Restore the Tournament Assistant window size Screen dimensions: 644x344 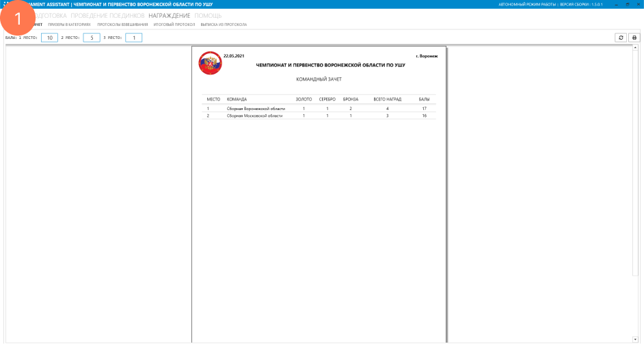pyautogui.click(x=627, y=4)
